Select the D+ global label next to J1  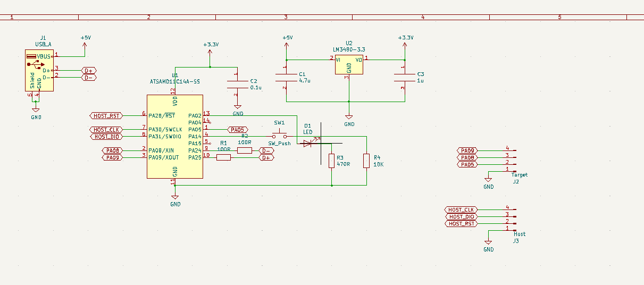(89, 70)
